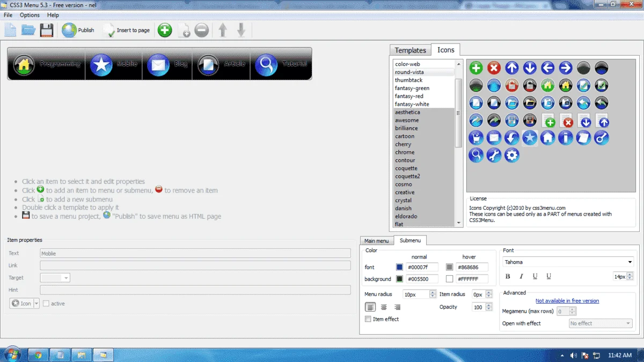Choose the wrench icon
Image resolution: width=644 pixels, height=362 pixels.
point(494,156)
